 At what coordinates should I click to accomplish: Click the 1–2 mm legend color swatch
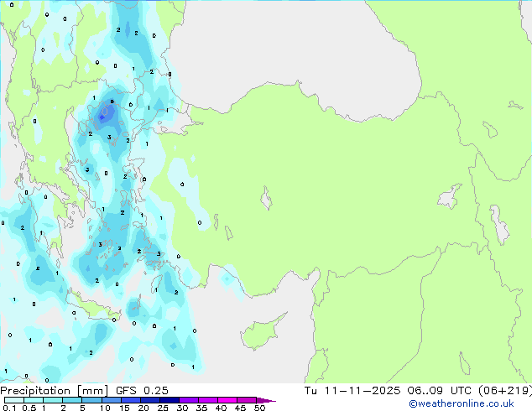(x=53, y=400)
